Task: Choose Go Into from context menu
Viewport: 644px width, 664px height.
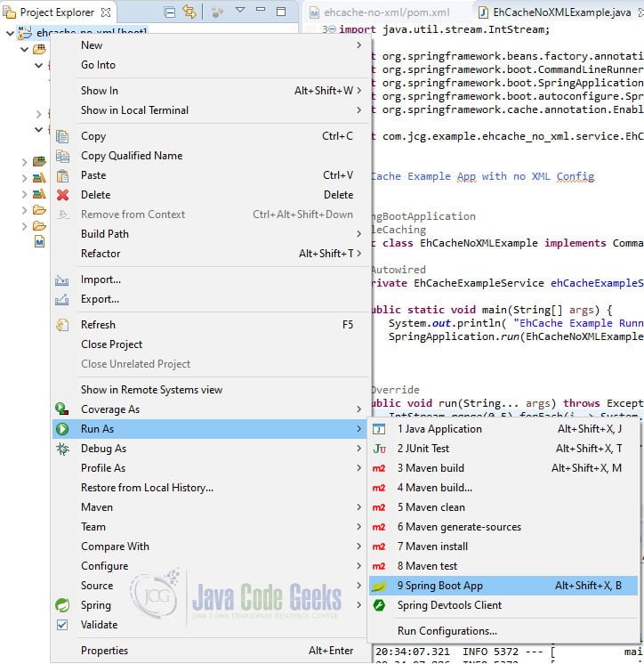Action: pos(210,65)
